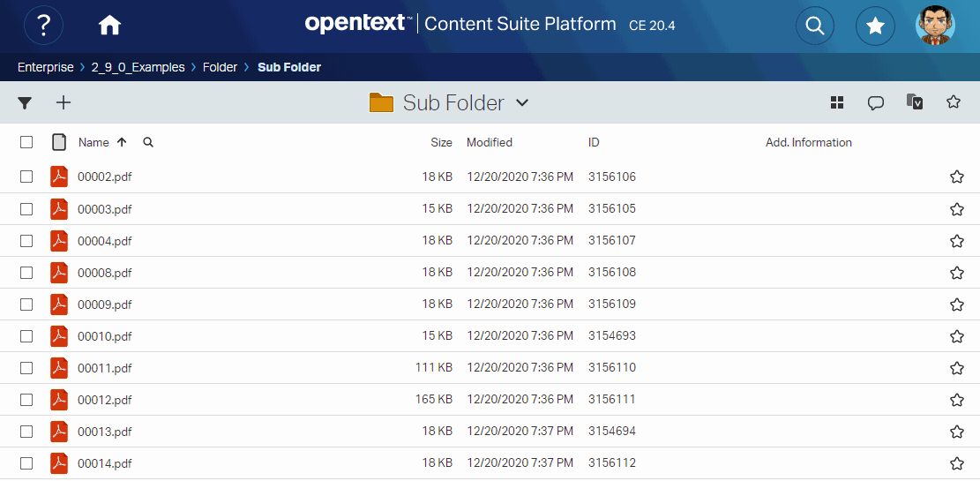Select the checkbox for 00002.pdf
Image resolution: width=980 pixels, height=481 pixels.
click(26, 177)
